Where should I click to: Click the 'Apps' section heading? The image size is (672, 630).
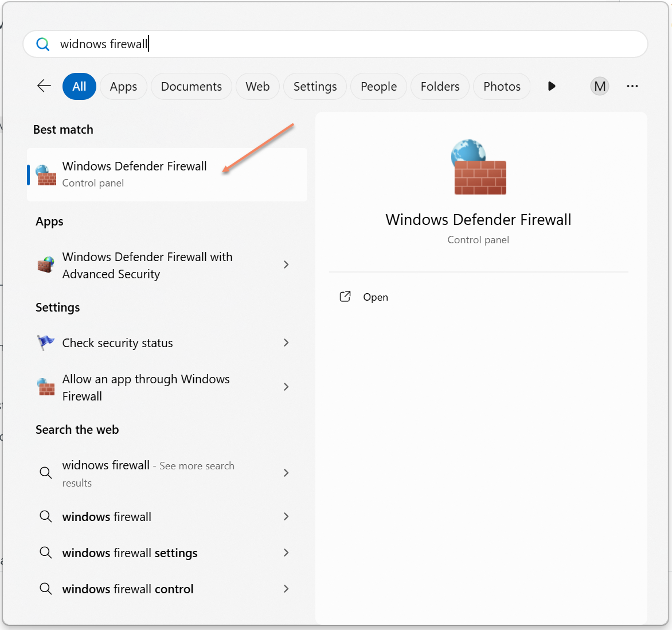click(49, 221)
